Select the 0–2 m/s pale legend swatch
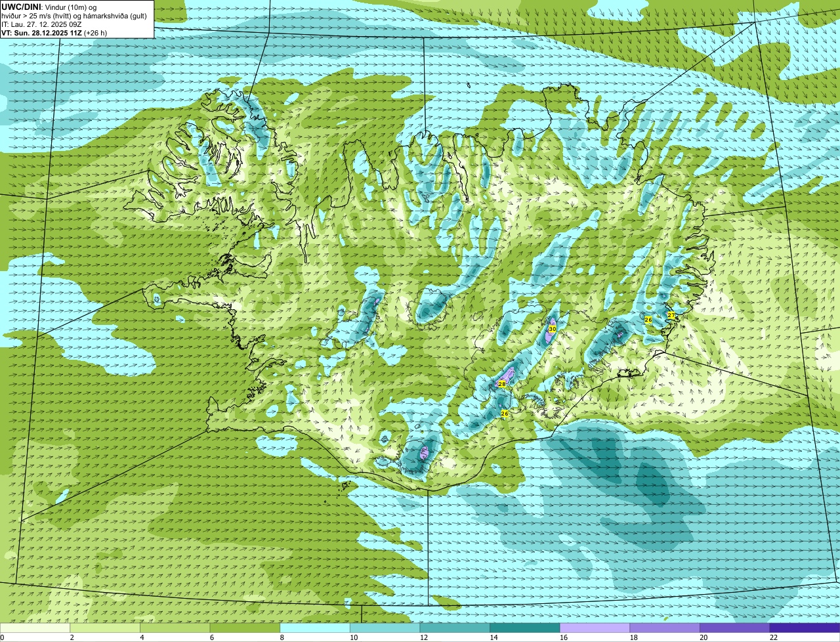 (35, 628)
